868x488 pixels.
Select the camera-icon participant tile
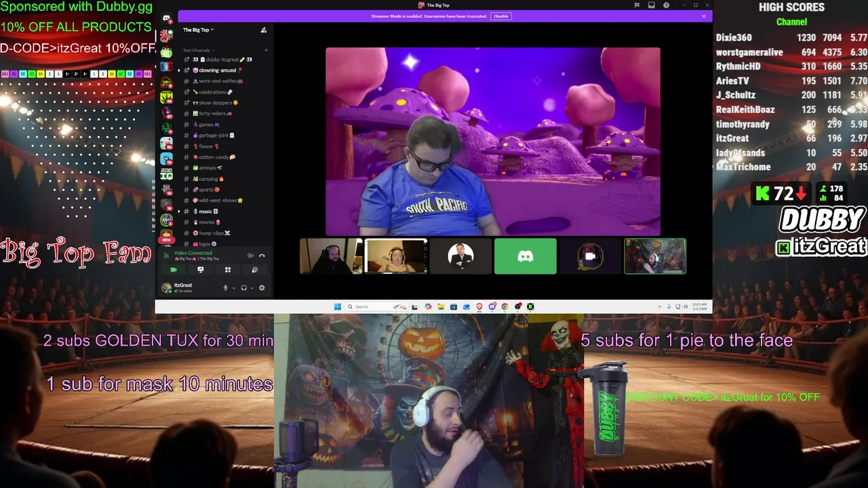pyautogui.click(x=590, y=256)
